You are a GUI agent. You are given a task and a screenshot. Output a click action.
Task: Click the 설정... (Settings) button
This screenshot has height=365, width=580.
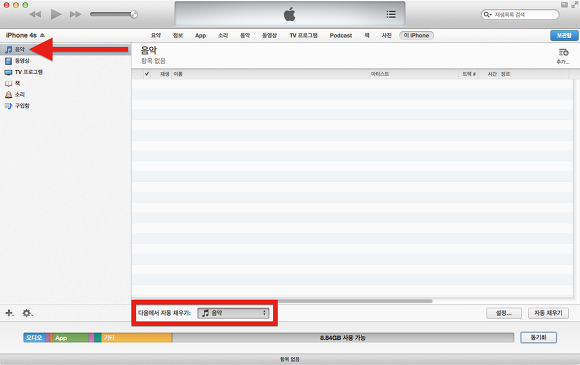pos(503,313)
